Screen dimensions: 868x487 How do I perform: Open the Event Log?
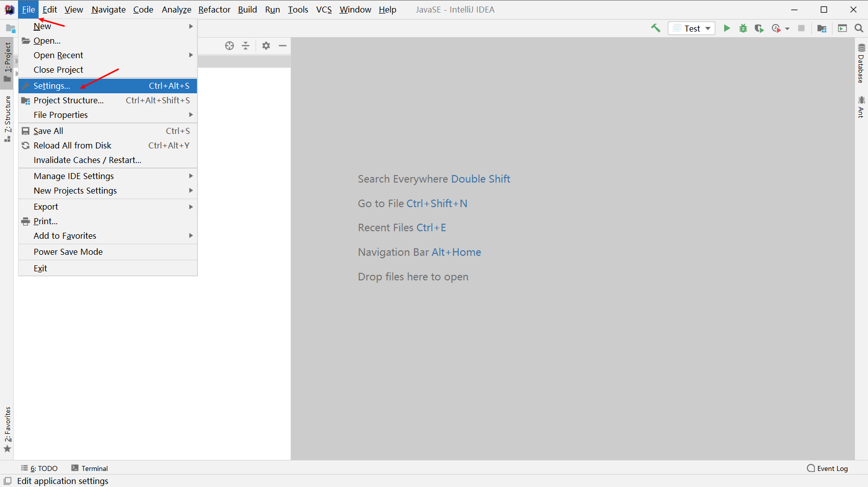tap(827, 468)
